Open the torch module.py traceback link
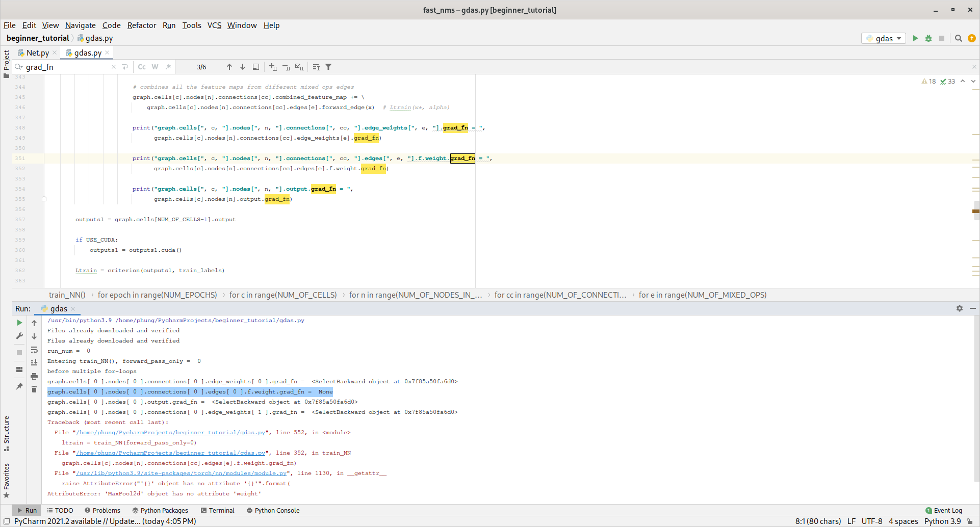Screen dimensions: 980x527 tap(181, 473)
